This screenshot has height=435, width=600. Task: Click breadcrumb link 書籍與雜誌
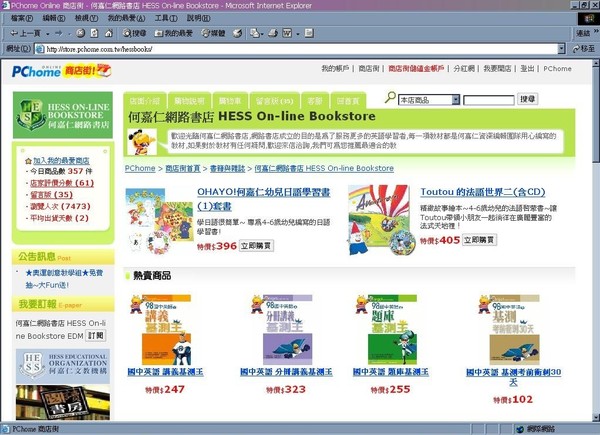pos(227,168)
